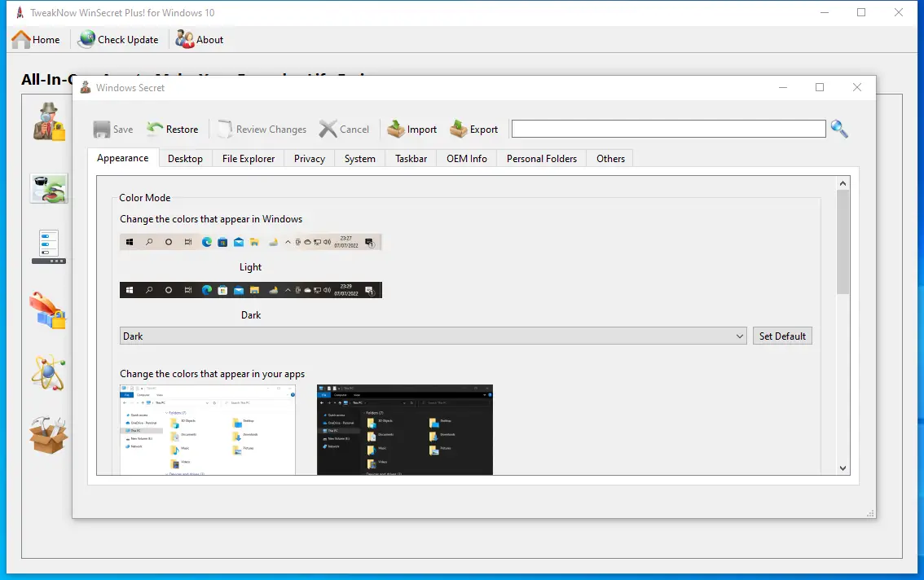Click the vertical scrollbar thumb
The height and width of the screenshot is (580, 924).
click(843, 242)
